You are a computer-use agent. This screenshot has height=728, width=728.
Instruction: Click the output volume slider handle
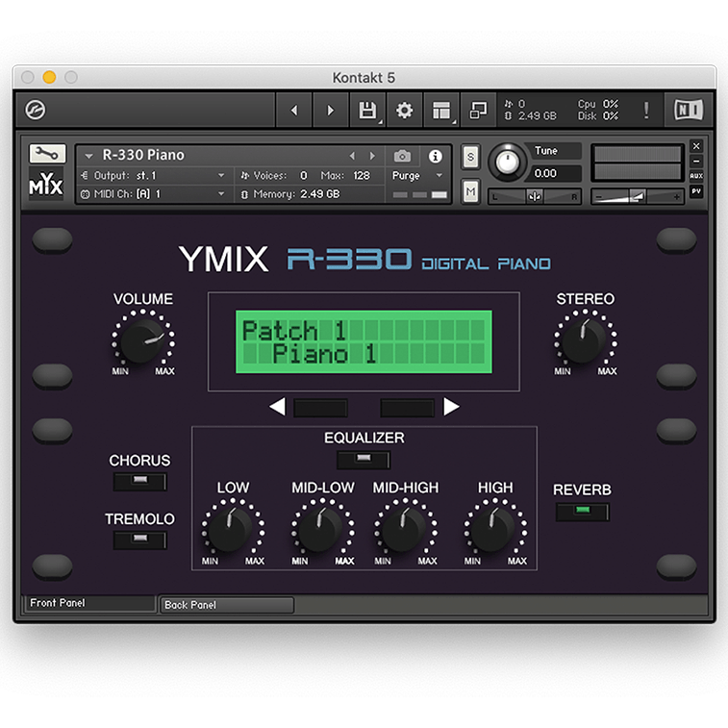tap(638, 197)
